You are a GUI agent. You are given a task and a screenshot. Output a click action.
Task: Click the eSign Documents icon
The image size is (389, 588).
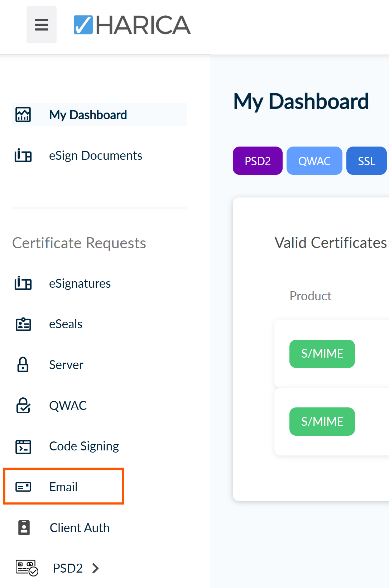(23, 156)
